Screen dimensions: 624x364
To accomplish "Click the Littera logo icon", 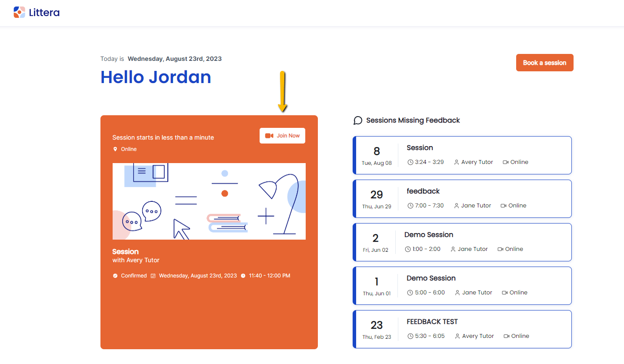I will click(x=19, y=12).
